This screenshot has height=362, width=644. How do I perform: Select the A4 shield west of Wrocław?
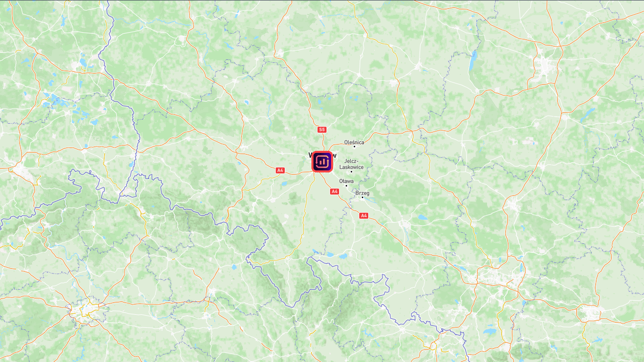(x=280, y=170)
